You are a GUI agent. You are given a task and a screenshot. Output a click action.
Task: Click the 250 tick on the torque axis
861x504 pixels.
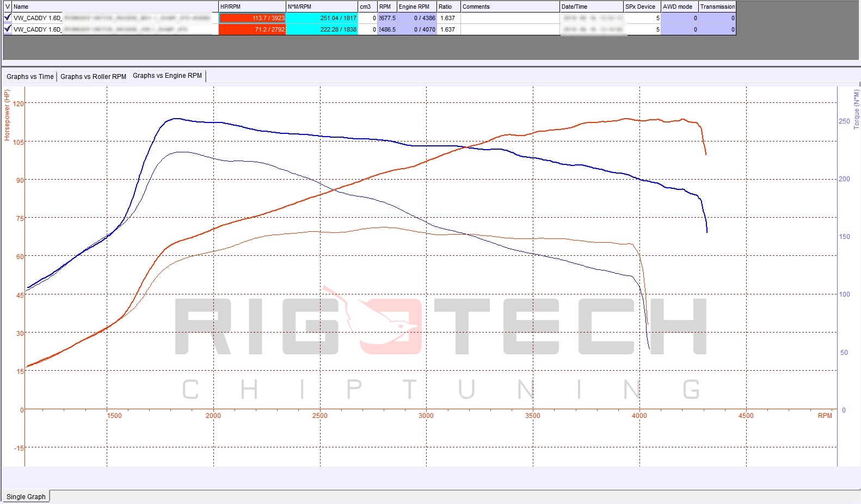pos(844,121)
